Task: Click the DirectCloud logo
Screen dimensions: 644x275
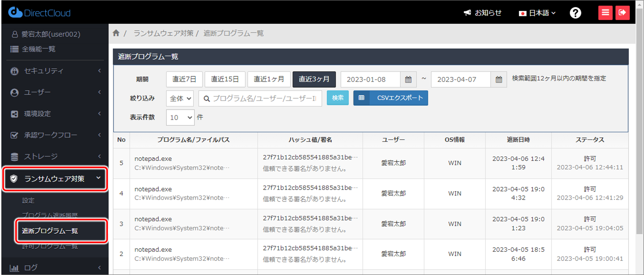Action: coord(39,12)
